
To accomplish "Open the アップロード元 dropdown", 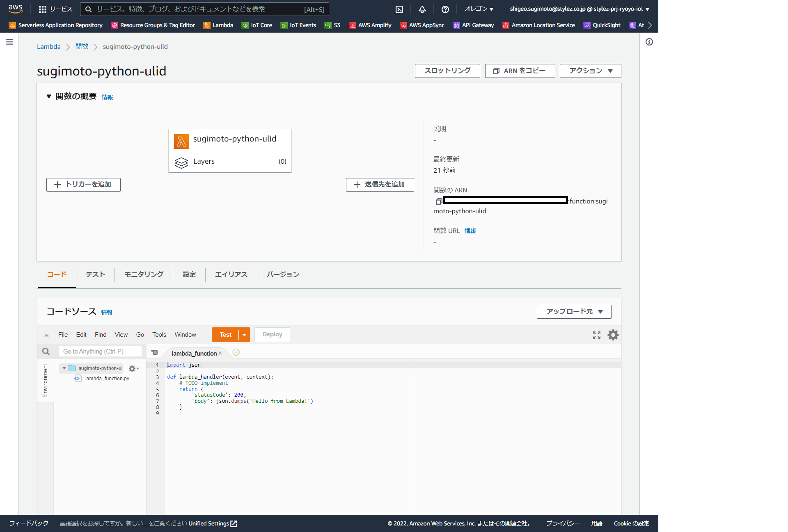I will click(574, 312).
